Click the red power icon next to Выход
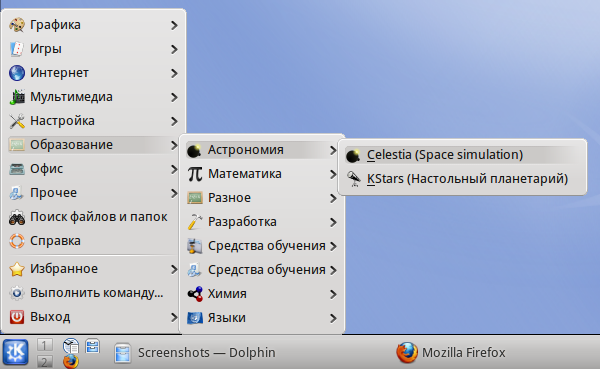The width and height of the screenshot is (600, 369). [x=17, y=317]
